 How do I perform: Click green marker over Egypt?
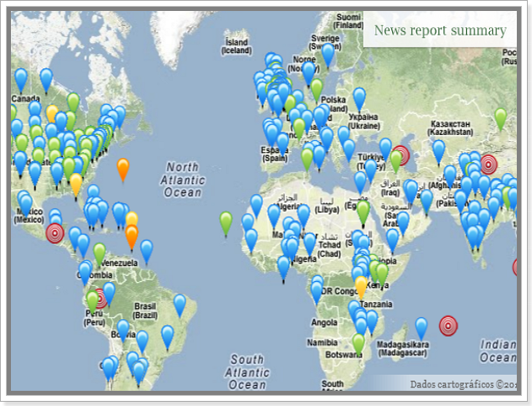(363, 213)
